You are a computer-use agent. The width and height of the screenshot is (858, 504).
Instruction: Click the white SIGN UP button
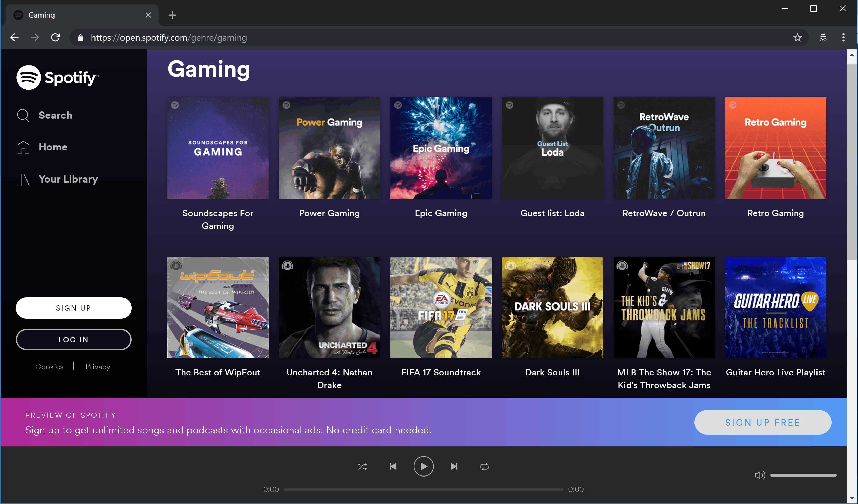(x=74, y=308)
